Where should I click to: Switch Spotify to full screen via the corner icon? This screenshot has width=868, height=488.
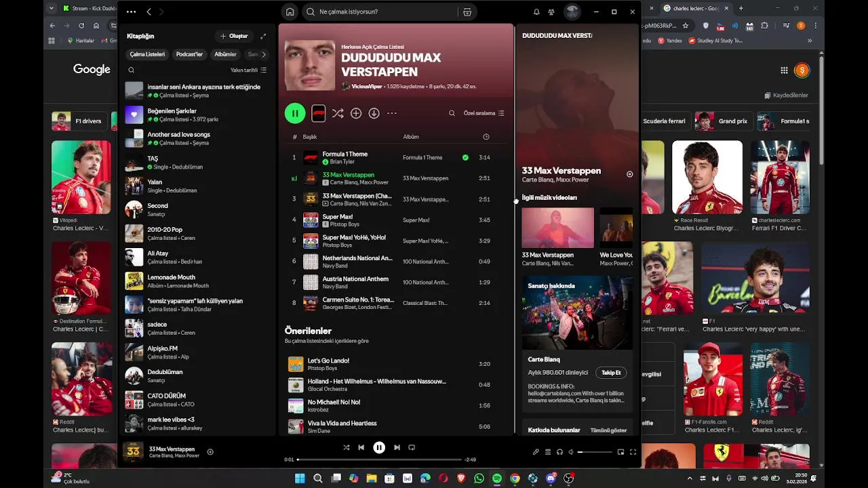pos(633,452)
